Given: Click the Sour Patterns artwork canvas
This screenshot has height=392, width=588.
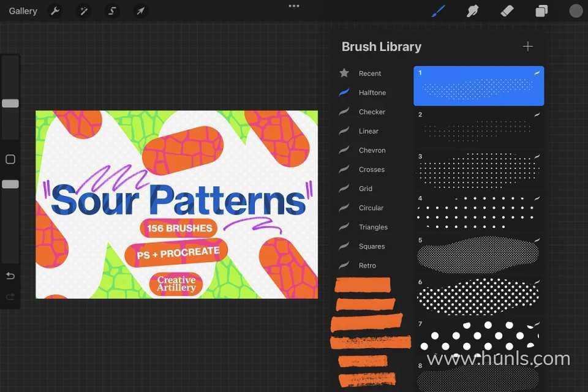Looking at the screenshot, I should point(176,205).
